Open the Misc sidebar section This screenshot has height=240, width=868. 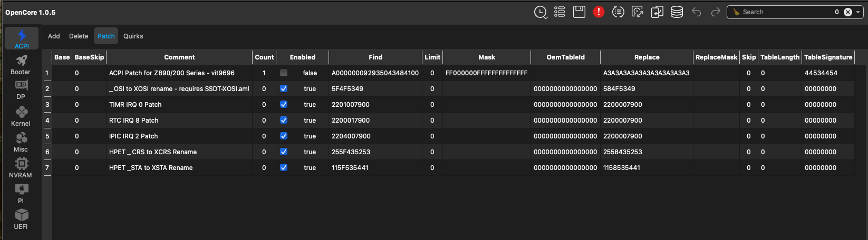point(21,142)
